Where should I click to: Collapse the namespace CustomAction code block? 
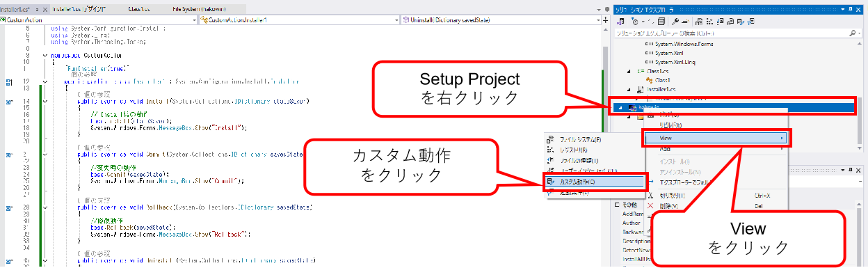45,55
